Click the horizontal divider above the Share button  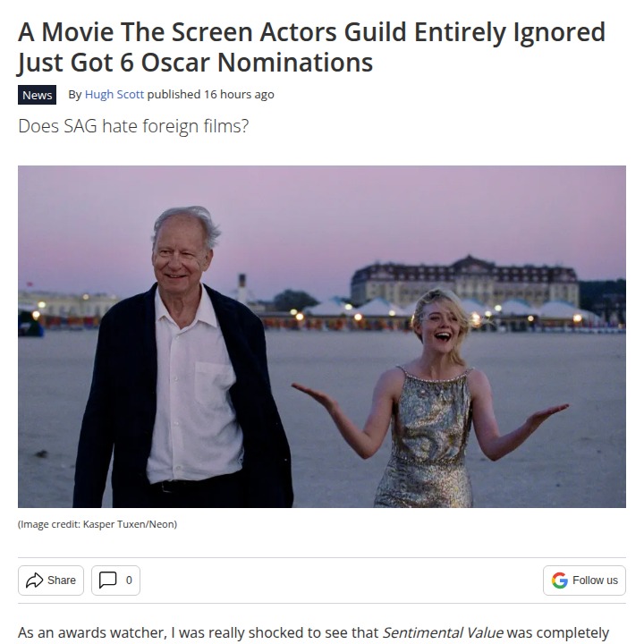pyautogui.click(x=322, y=557)
